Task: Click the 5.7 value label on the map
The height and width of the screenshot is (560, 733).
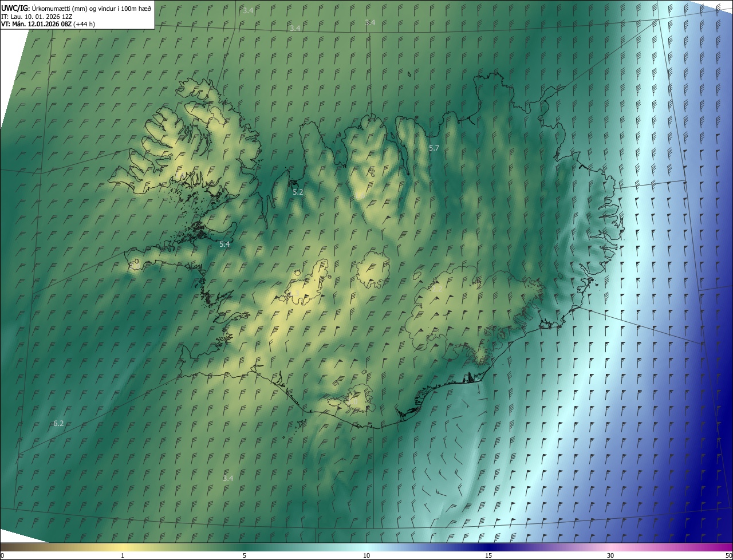Action: click(x=434, y=148)
